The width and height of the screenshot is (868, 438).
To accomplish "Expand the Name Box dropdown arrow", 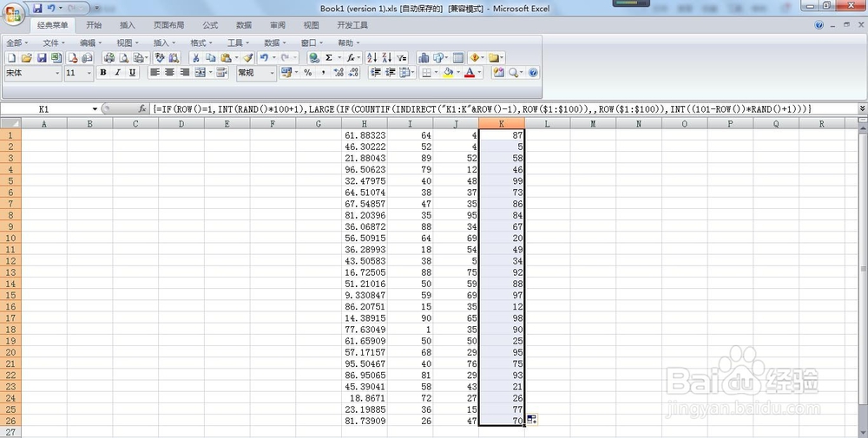I will click(x=95, y=109).
